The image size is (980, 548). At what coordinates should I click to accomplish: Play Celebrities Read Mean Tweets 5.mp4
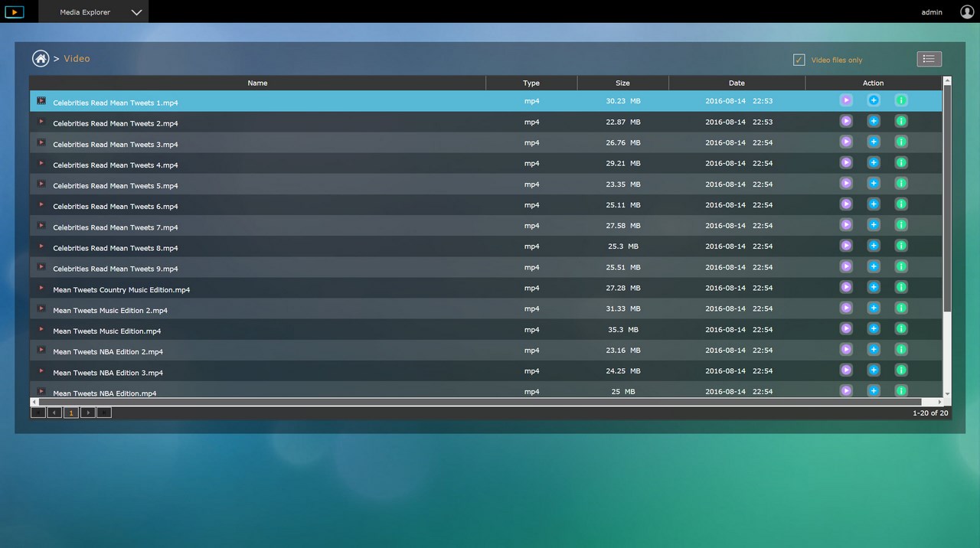846,183
